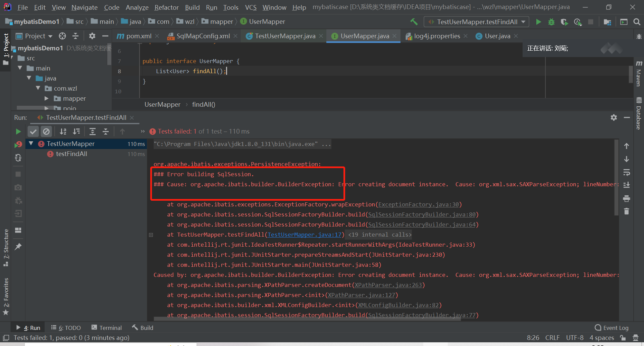Rerun failed tests icon
This screenshot has height=346, width=644.
coord(18,144)
